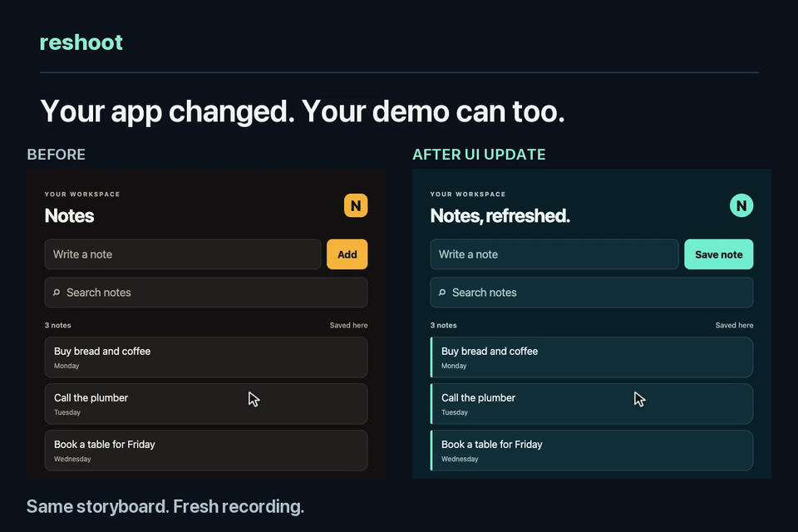The height and width of the screenshot is (532, 798).
Task: Click YOUR WORKSPACE label in Before panel
Action: coord(82,194)
